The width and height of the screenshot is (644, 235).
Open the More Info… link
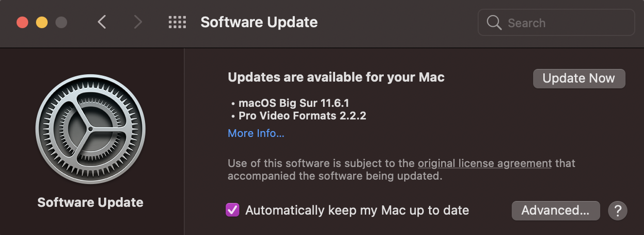[256, 133]
